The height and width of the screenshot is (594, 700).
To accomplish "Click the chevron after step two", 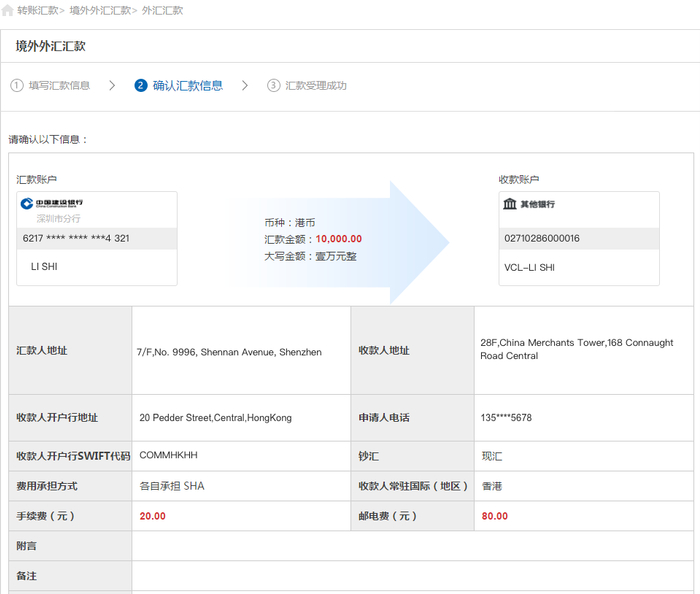I will pyautogui.click(x=245, y=86).
